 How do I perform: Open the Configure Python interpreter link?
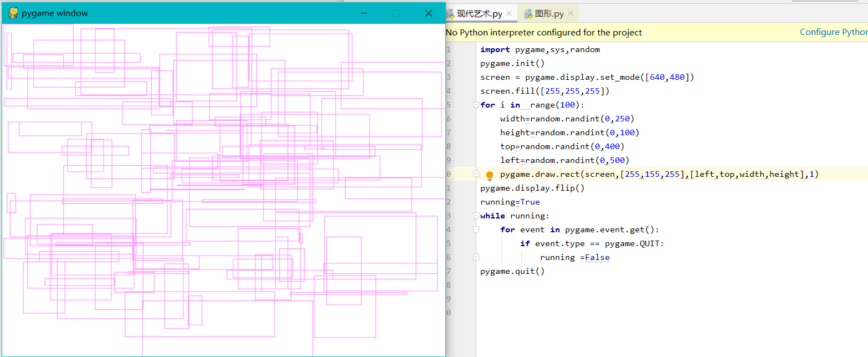point(834,32)
